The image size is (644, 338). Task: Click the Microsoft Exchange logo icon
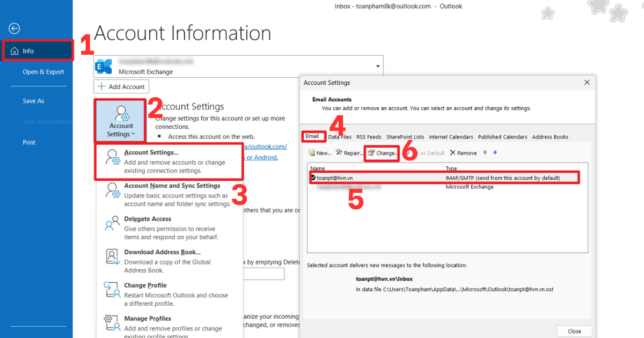tap(104, 66)
